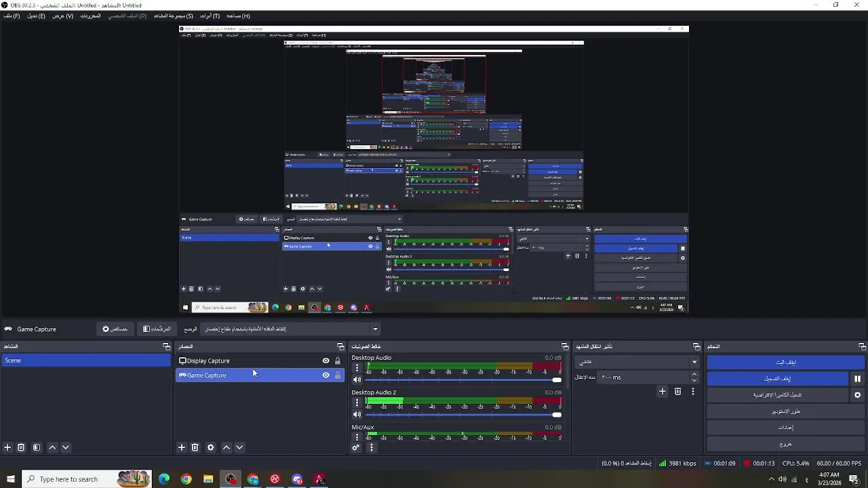Undock the Controls panel

862,346
